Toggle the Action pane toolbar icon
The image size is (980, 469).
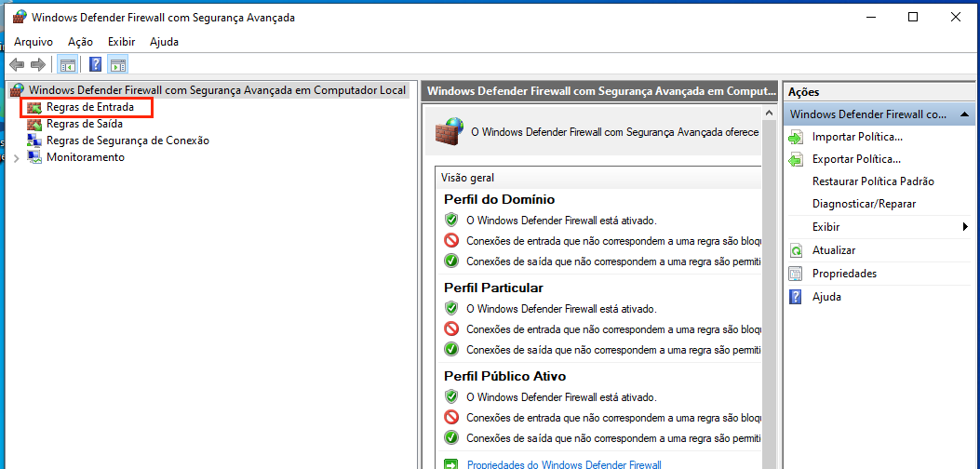click(117, 64)
